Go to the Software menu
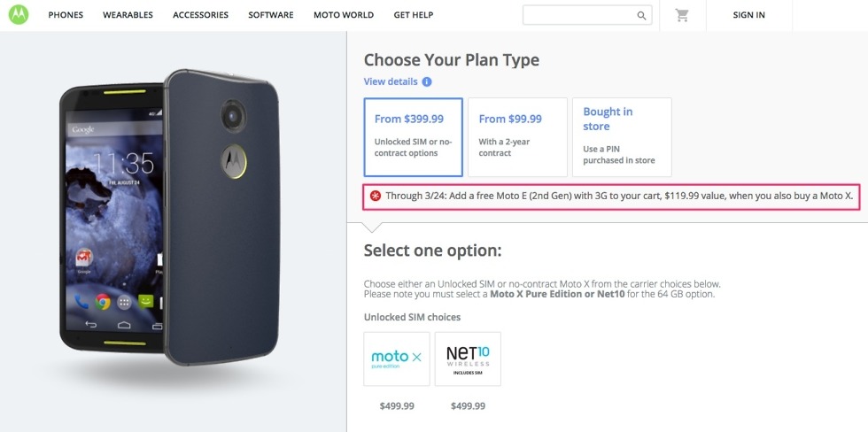Viewport: 868px width, 432px height. coord(271,15)
